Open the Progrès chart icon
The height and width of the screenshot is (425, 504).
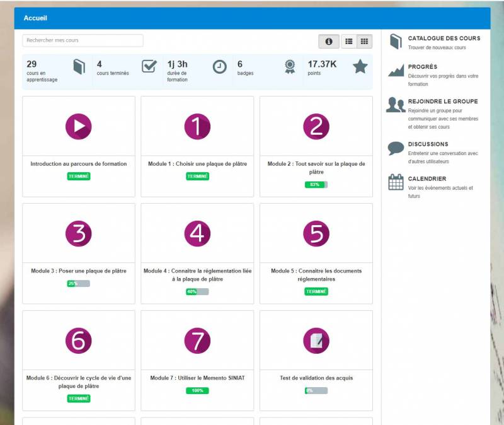tap(396, 70)
